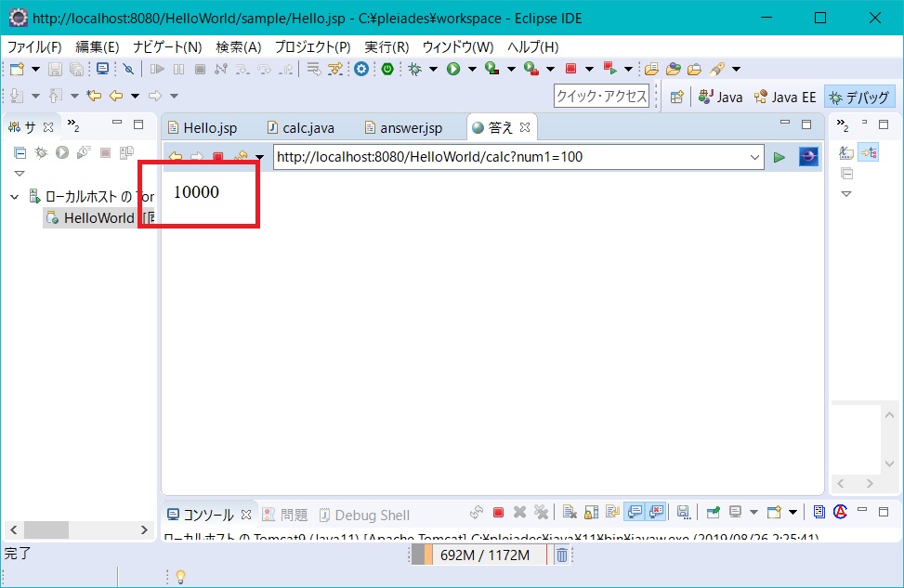Click the Open Perspective icon
This screenshot has width=904, height=588.
point(677,97)
